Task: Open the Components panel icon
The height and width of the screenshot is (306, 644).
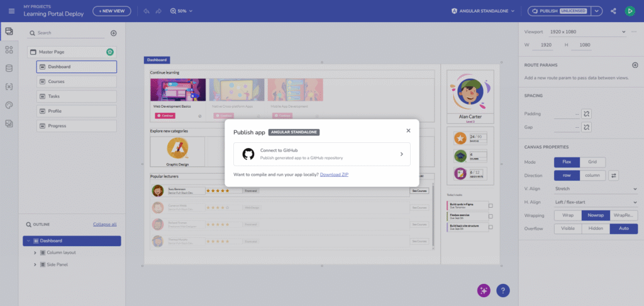Action: [9, 50]
